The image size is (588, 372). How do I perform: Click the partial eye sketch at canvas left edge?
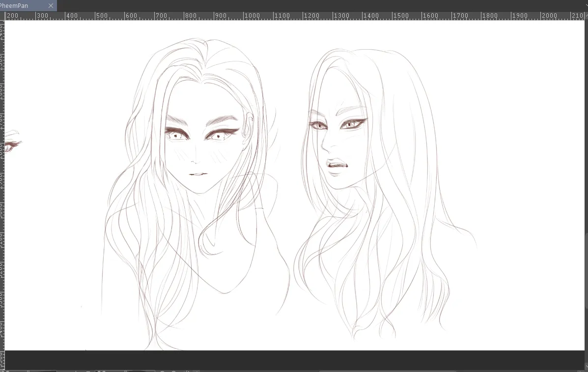pos(12,142)
